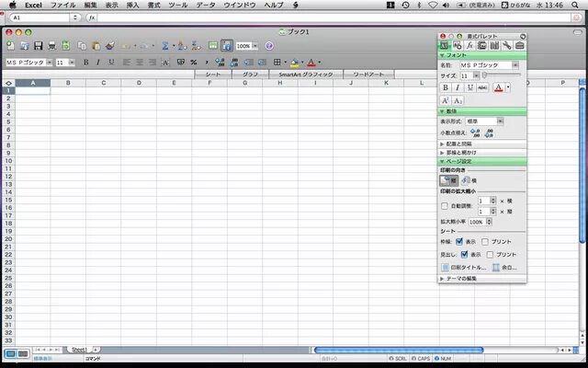Expand the テーマの編集 section
Image resolution: width=588 pixels, height=368 pixels.
click(x=442, y=279)
